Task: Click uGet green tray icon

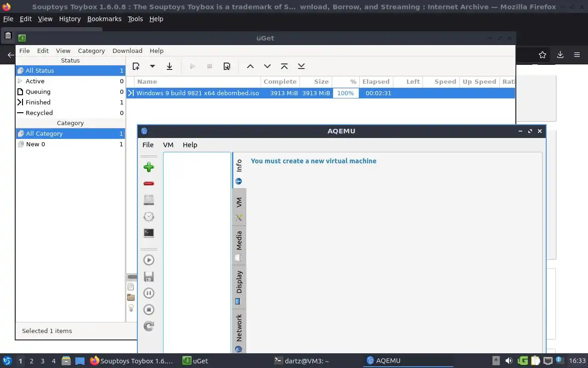Action: pyautogui.click(x=522, y=361)
